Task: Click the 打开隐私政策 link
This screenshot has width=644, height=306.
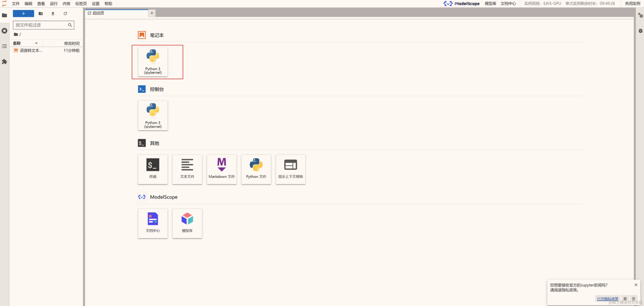Action: pyautogui.click(x=608, y=299)
